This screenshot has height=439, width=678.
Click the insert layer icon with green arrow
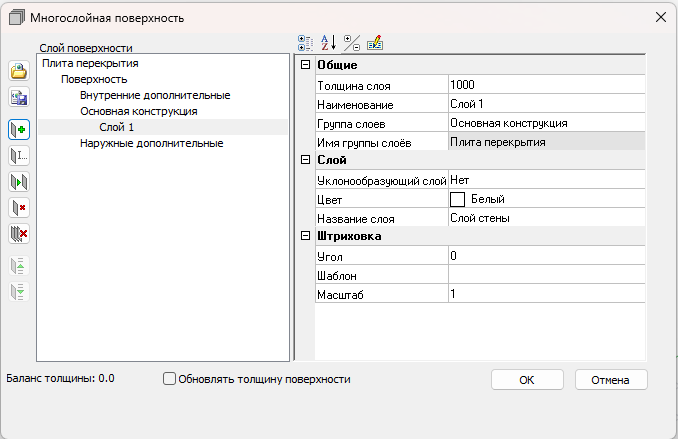pyautogui.click(x=18, y=182)
